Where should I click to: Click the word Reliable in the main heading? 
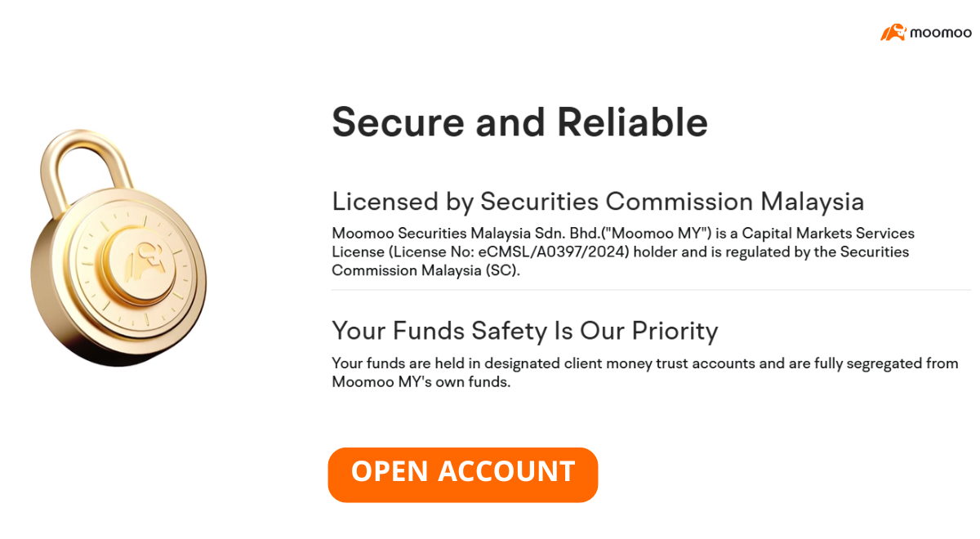(x=632, y=122)
